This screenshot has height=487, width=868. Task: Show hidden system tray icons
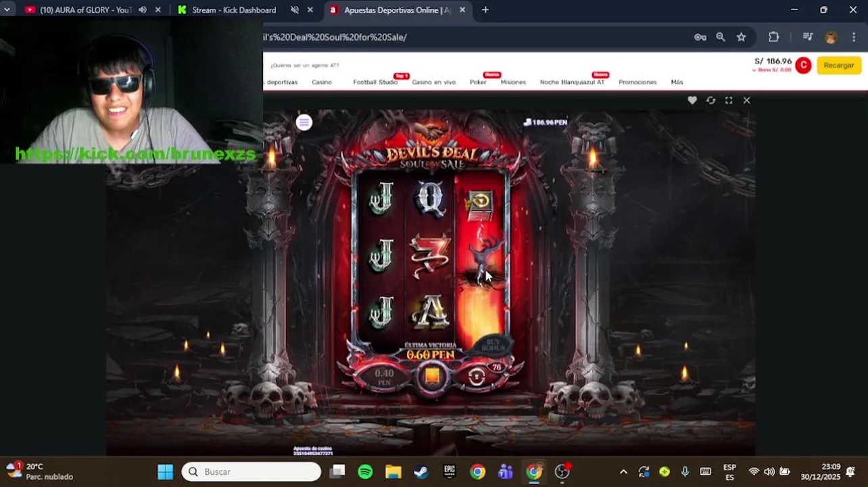[623, 471]
